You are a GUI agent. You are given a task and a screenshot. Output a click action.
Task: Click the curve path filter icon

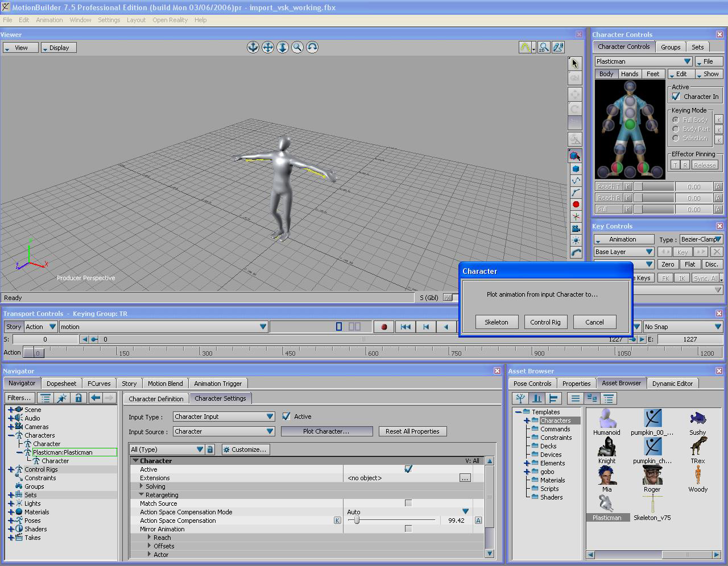[576, 181]
